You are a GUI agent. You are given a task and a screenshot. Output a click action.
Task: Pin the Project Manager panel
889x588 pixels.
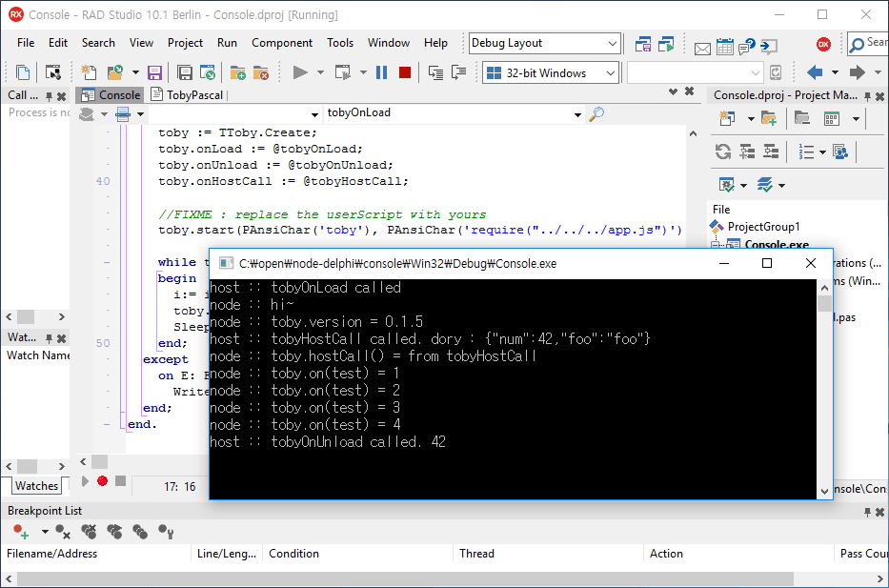(867, 96)
